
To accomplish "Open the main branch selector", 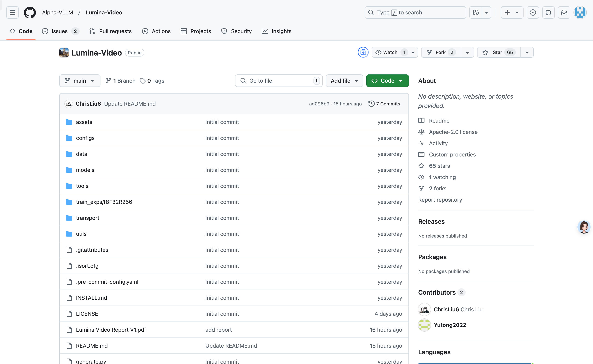I will pos(80,81).
